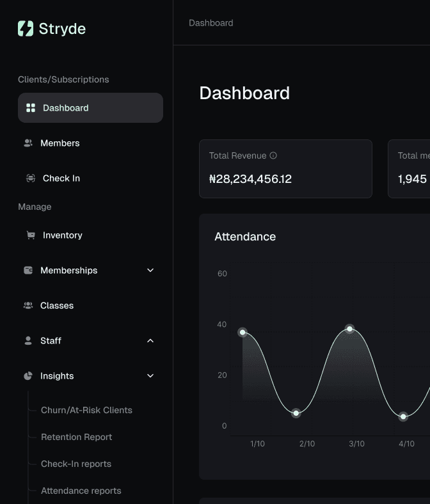Click the Insights pie chart icon

tap(28, 375)
